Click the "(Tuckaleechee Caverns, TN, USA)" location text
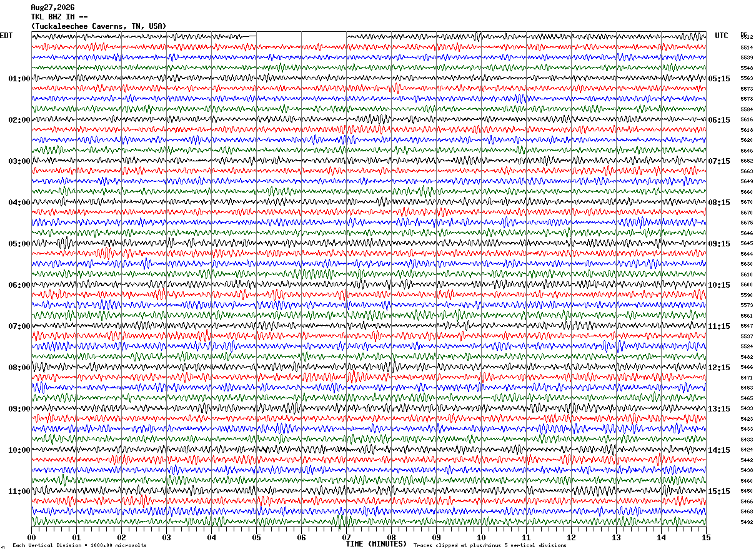This screenshot has height=554, width=756. click(99, 26)
